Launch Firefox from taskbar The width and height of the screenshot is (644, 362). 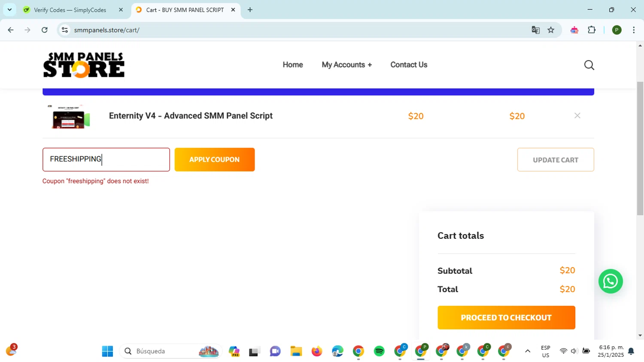[x=317, y=351]
